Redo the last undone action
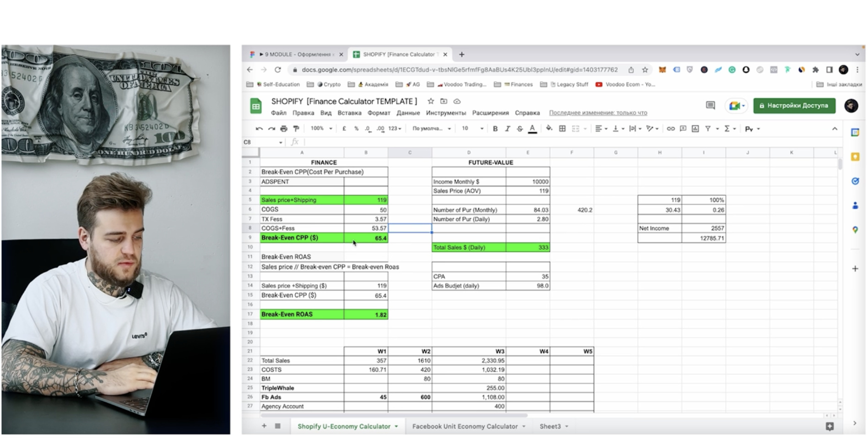Viewport: 868px width, 445px height. click(271, 129)
